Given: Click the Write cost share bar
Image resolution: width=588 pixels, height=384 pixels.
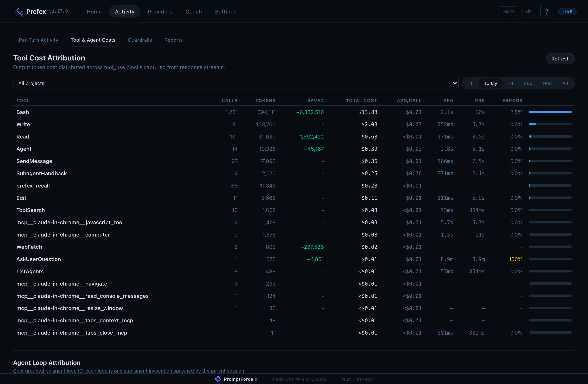Looking at the screenshot, I should point(550,124).
